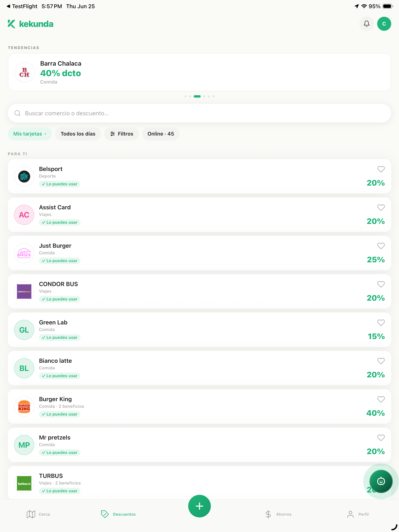
Task: Click the Just Burger logo
Action: click(24, 253)
